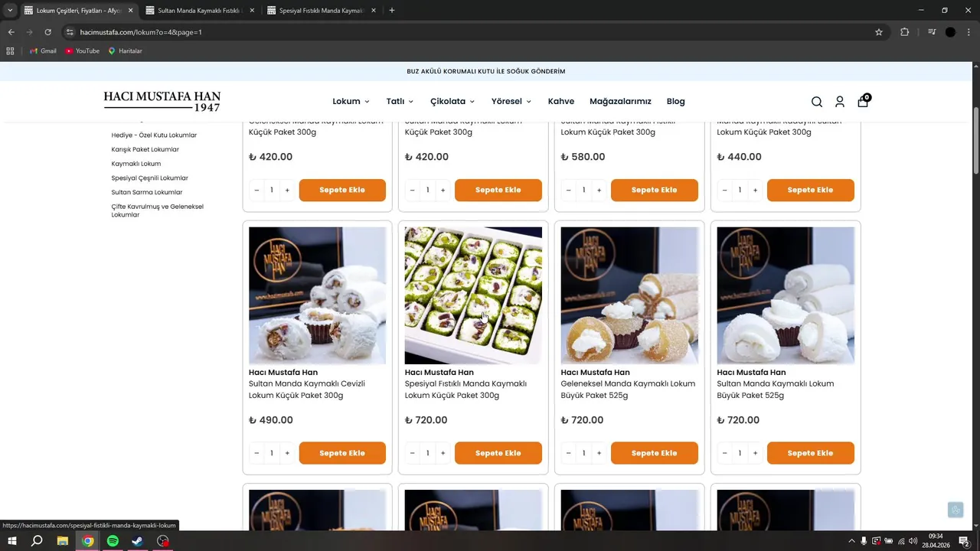The image size is (980, 551).
Task: Increase quantity on the ₺580.00 product
Action: click(599, 190)
